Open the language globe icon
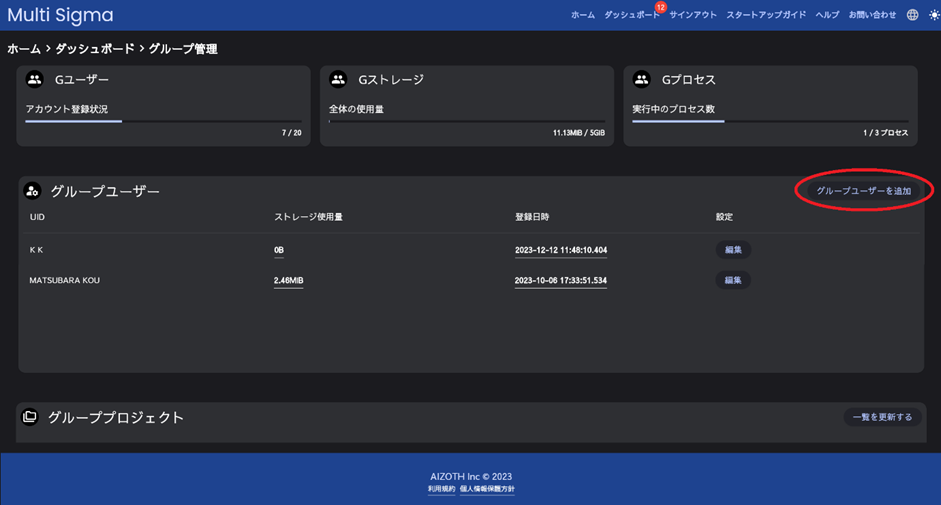The image size is (941, 505). [x=912, y=15]
